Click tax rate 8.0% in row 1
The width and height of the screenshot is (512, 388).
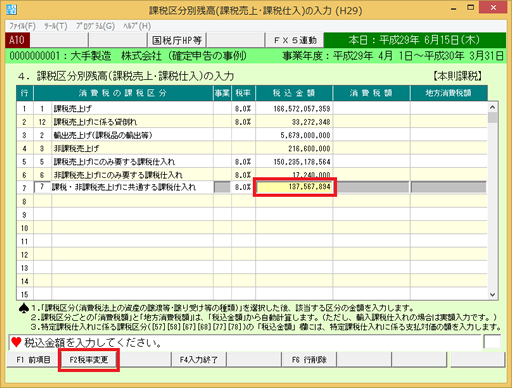pos(243,109)
